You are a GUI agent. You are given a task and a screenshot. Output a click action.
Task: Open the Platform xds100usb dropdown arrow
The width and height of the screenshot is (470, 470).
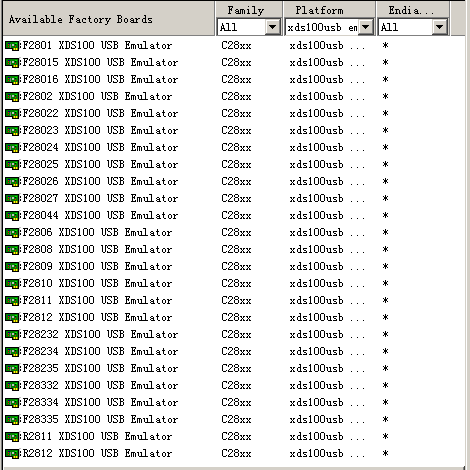pyautogui.click(x=366, y=27)
